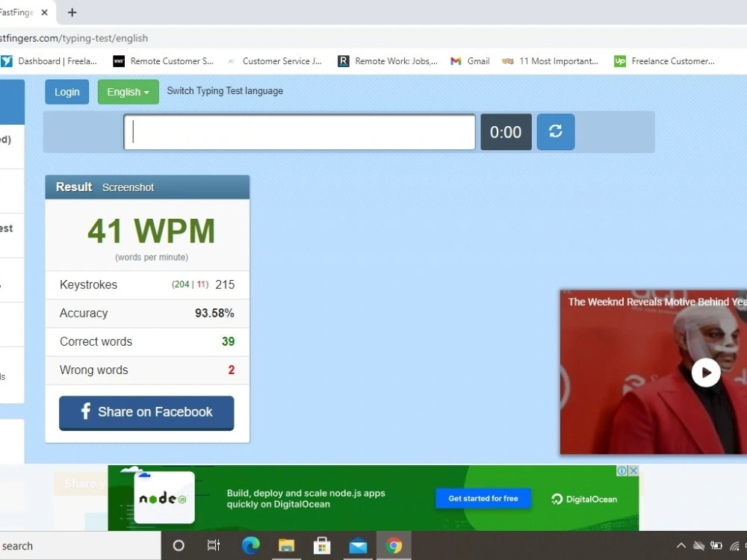Click the DigitalOcean logo in banner
The width and height of the screenshot is (747, 560).
click(584, 499)
